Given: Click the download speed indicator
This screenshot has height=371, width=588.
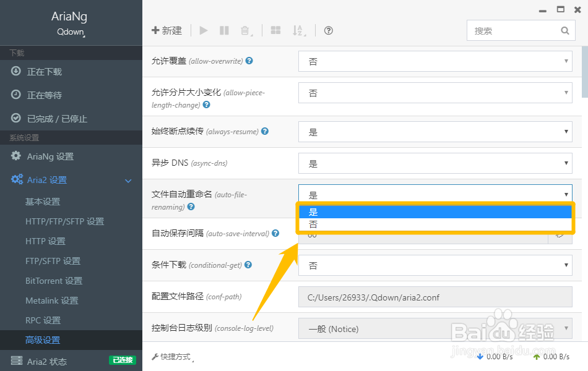Looking at the screenshot, I should click(x=495, y=357).
